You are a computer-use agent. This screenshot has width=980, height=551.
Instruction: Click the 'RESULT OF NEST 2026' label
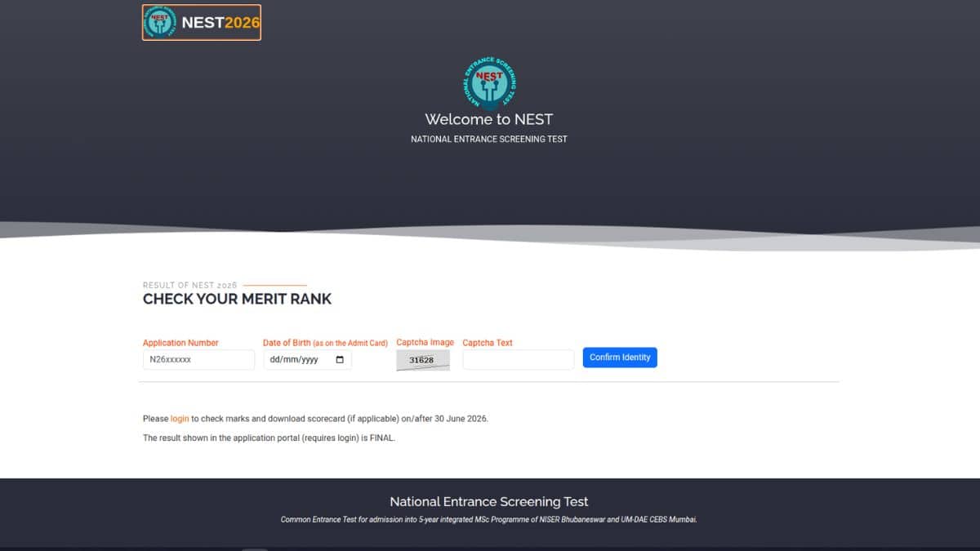tap(190, 285)
